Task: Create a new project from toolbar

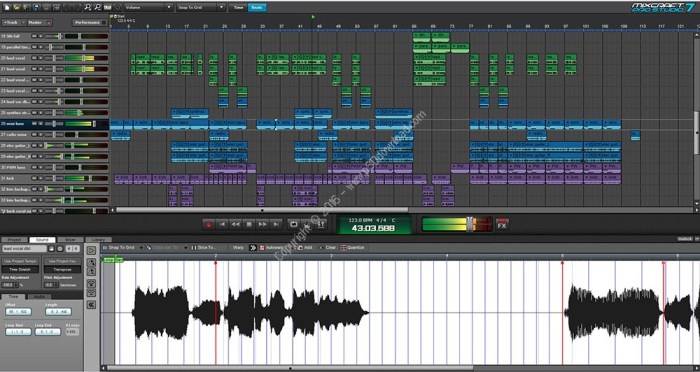Action: (x=7, y=7)
